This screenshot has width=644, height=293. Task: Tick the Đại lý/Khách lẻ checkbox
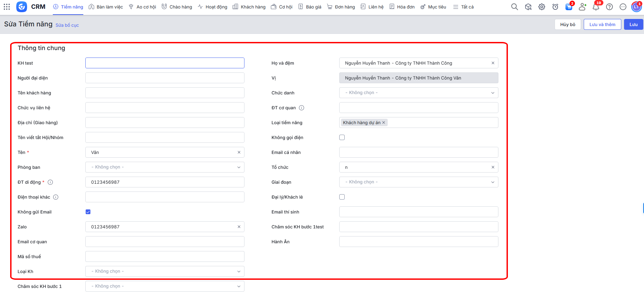342,197
